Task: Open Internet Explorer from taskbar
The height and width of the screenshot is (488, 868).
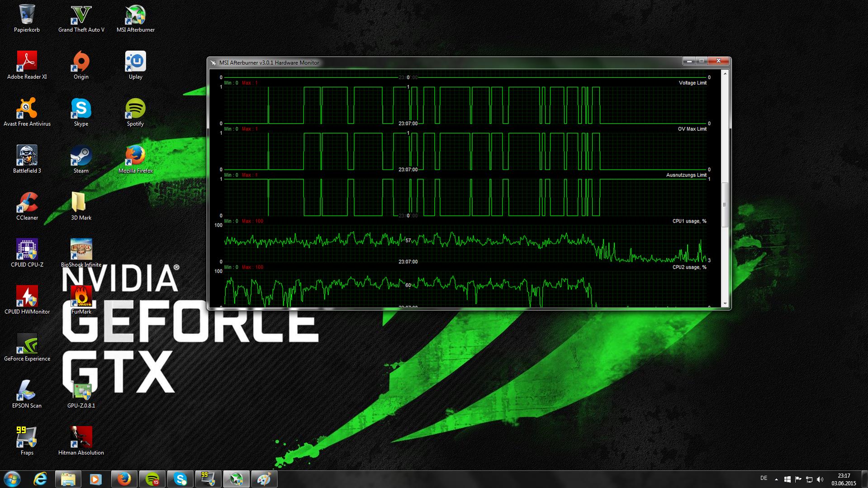Action: tap(40, 479)
